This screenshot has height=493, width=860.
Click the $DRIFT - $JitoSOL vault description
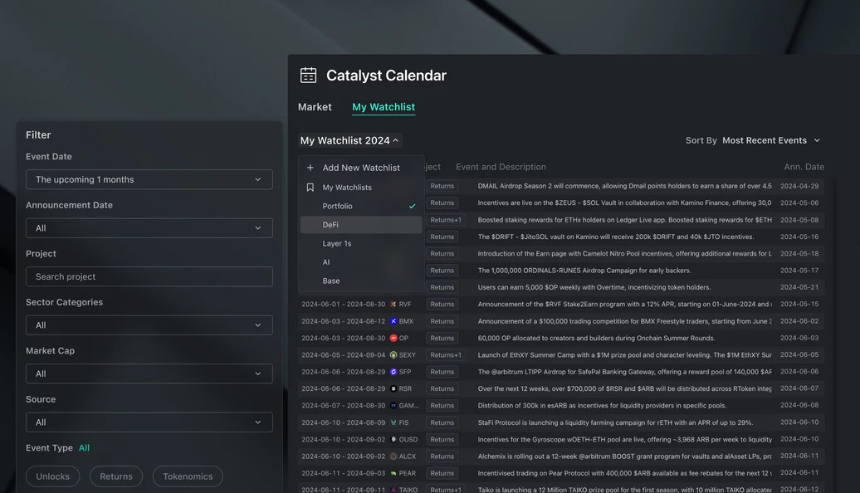click(615, 237)
